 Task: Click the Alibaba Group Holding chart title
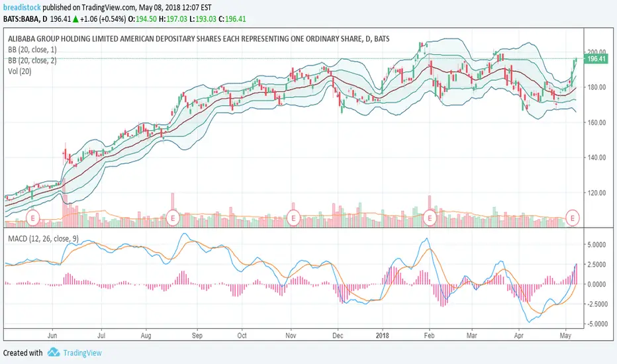click(199, 38)
